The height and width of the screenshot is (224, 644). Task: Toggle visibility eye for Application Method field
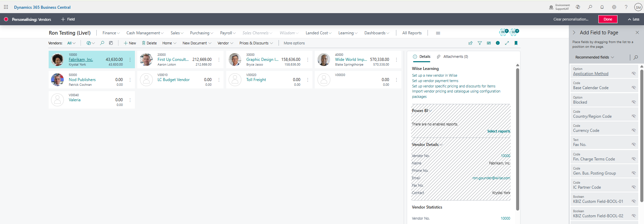click(634, 73)
